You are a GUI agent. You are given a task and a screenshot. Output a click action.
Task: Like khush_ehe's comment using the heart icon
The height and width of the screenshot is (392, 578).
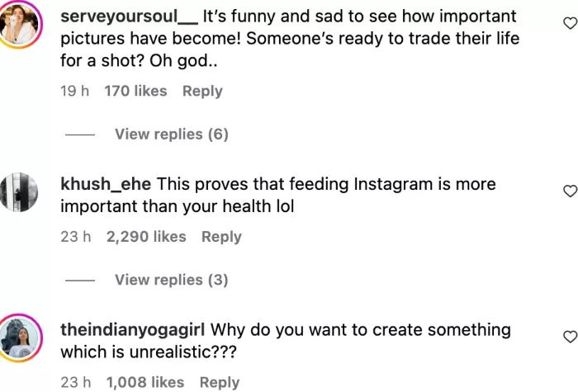pyautogui.click(x=569, y=191)
